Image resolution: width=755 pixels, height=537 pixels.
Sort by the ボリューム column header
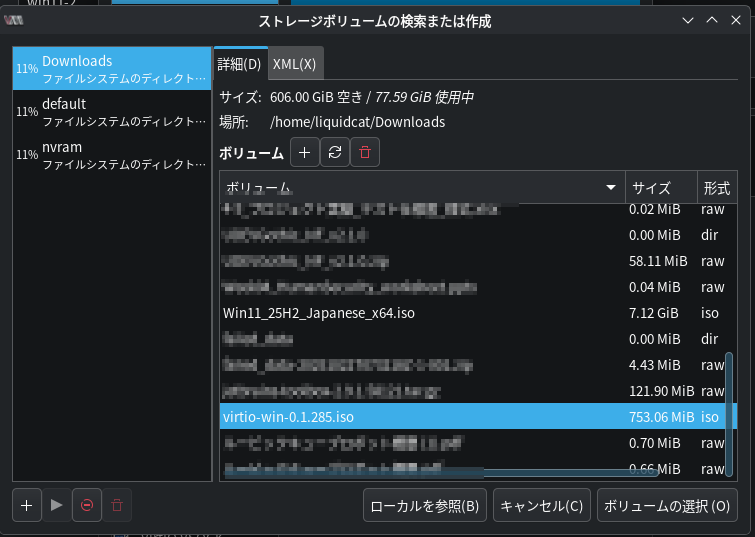coord(422,187)
